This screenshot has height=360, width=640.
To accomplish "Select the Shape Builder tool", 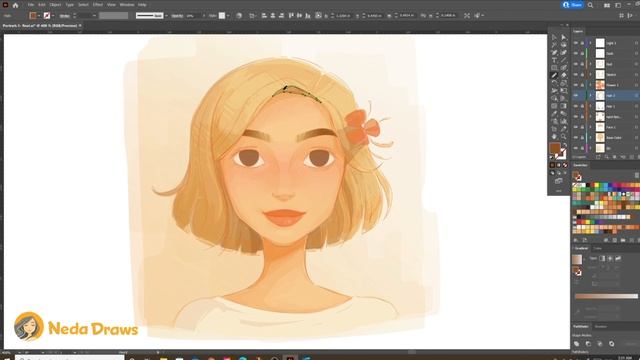I will pyautogui.click(x=554, y=98).
